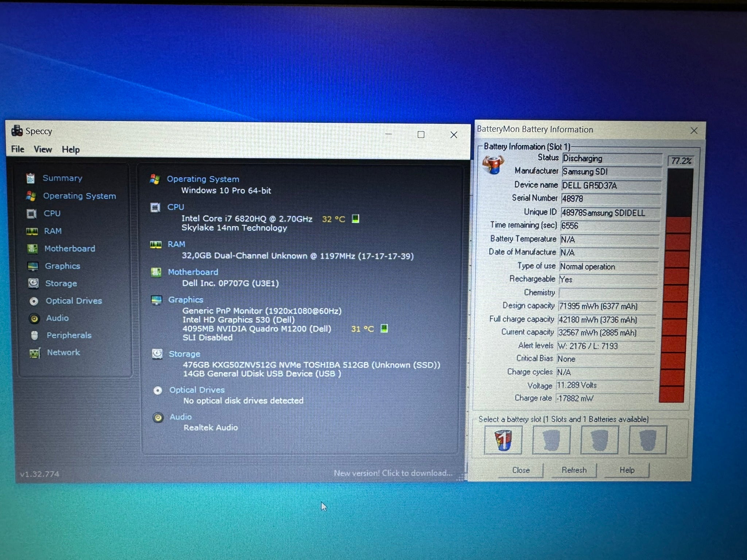Click the Storage icon in Speccy sidebar
The width and height of the screenshot is (747, 560).
(x=34, y=283)
